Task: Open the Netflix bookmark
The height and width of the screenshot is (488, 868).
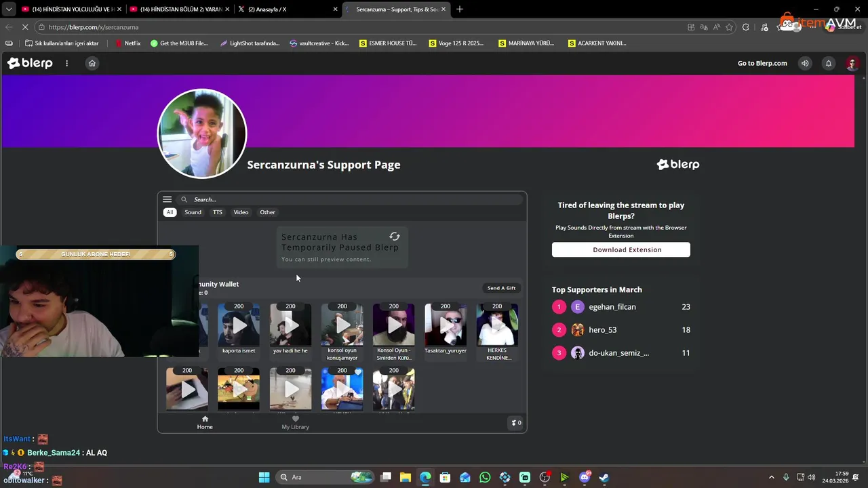Action: point(128,43)
